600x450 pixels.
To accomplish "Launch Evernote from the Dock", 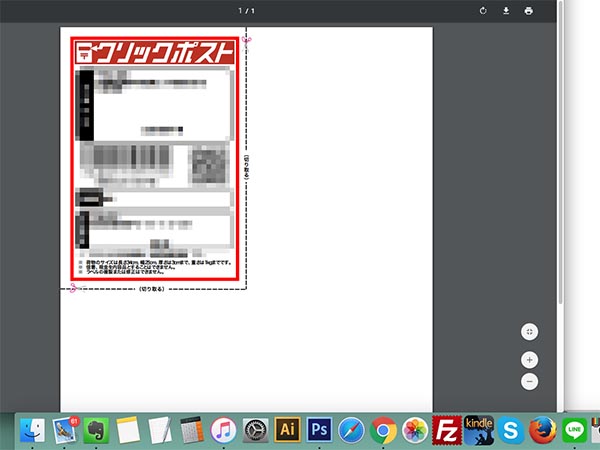I will 96,430.
